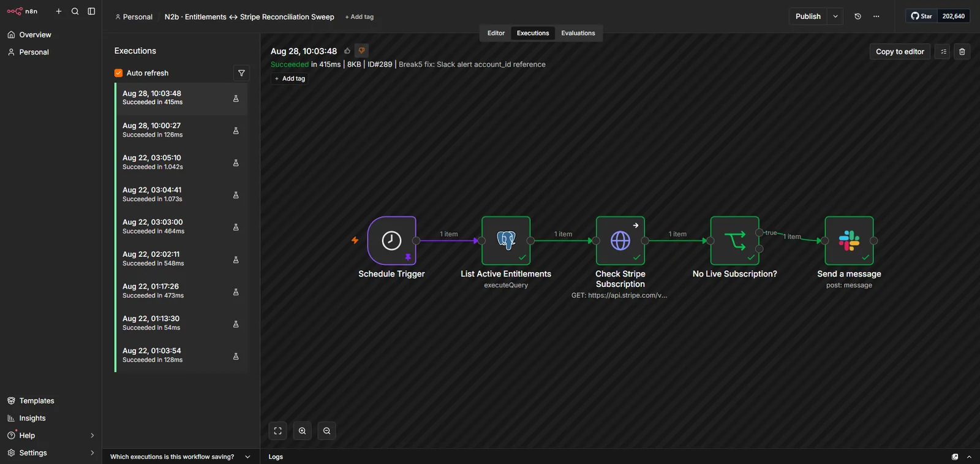Open the three-dots more actions menu
Image resolution: width=980 pixels, height=464 pixels.
click(876, 17)
